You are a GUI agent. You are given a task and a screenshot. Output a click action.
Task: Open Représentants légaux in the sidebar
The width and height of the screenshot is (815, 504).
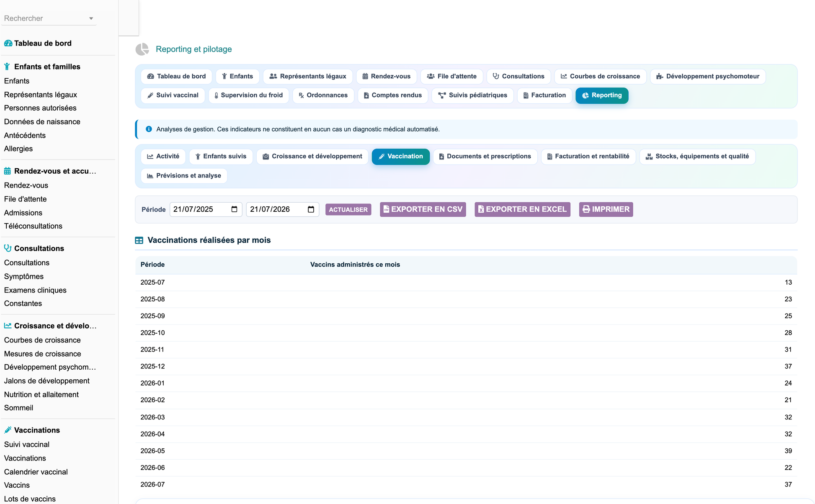pyautogui.click(x=41, y=95)
